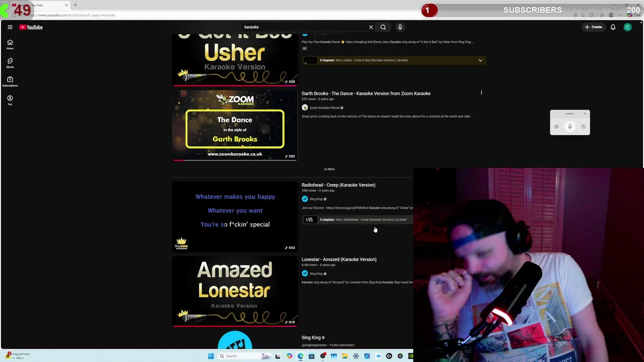Open the Windows Start menu

click(211, 356)
